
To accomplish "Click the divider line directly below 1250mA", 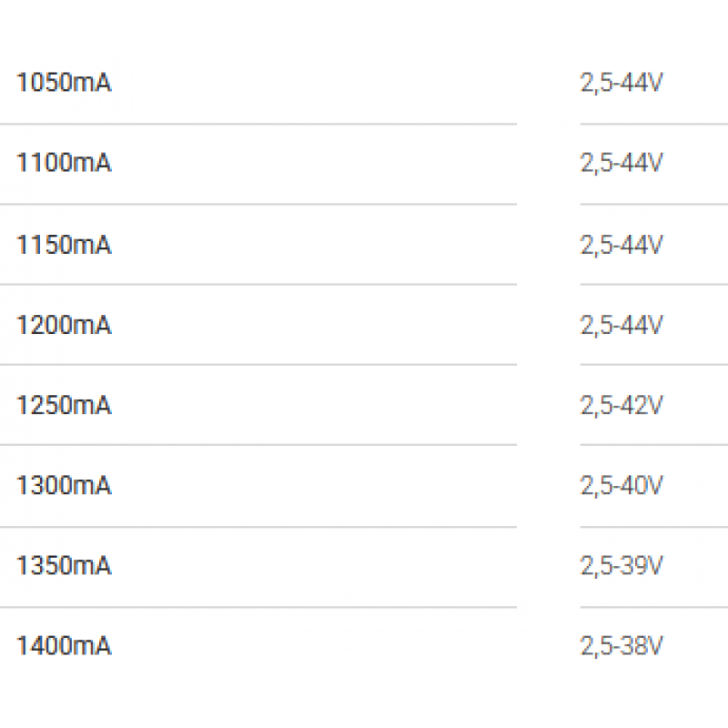I will (x=255, y=445).
